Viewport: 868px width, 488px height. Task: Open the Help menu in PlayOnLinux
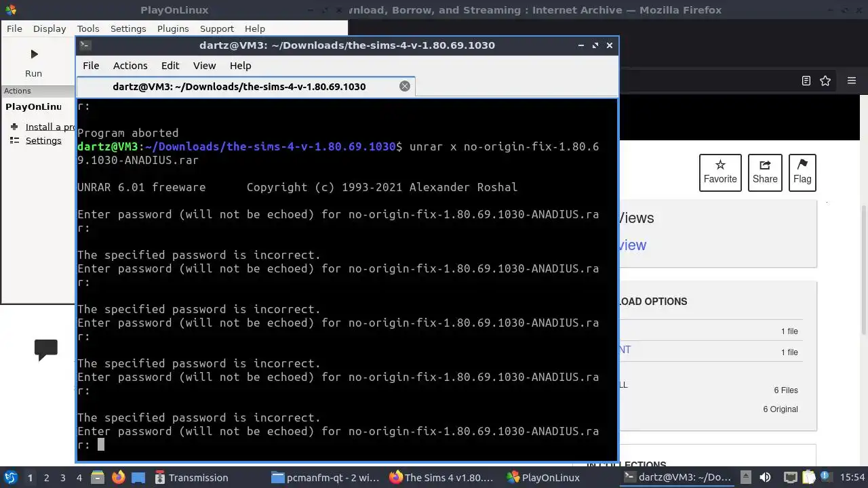(255, 28)
